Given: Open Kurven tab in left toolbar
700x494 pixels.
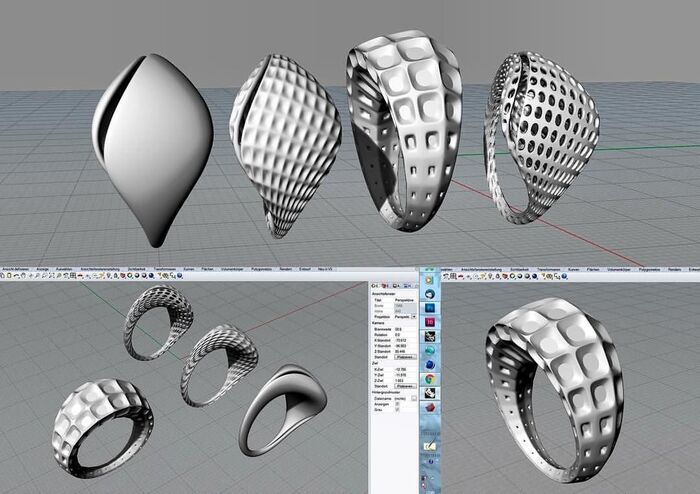Looking at the screenshot, I should 189,269.
